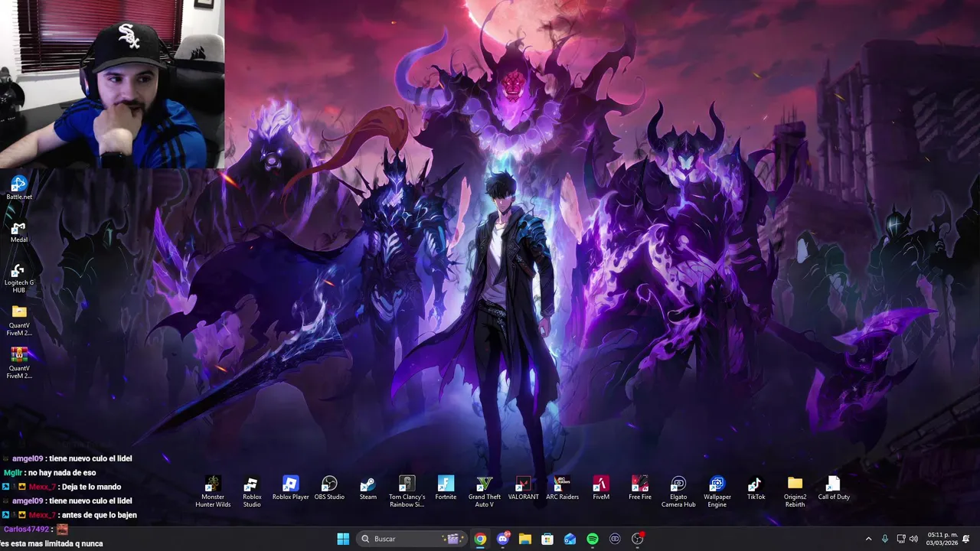Open the volume speaker tray icon
Viewport: 980px width, 551px height.
tap(913, 539)
